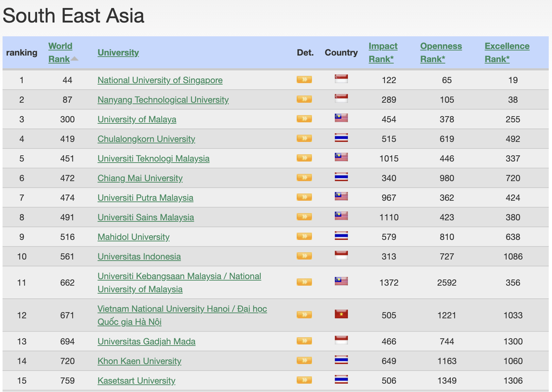Open details for Universiti Teknologi Malaysia
This screenshot has width=552, height=392.
(x=304, y=158)
